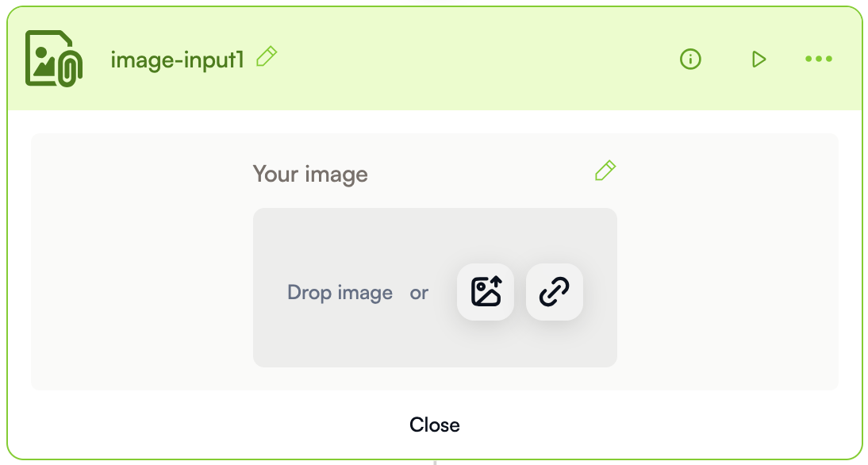This screenshot has width=868, height=465.
Task: Click the upload image icon button
Action: (x=486, y=292)
